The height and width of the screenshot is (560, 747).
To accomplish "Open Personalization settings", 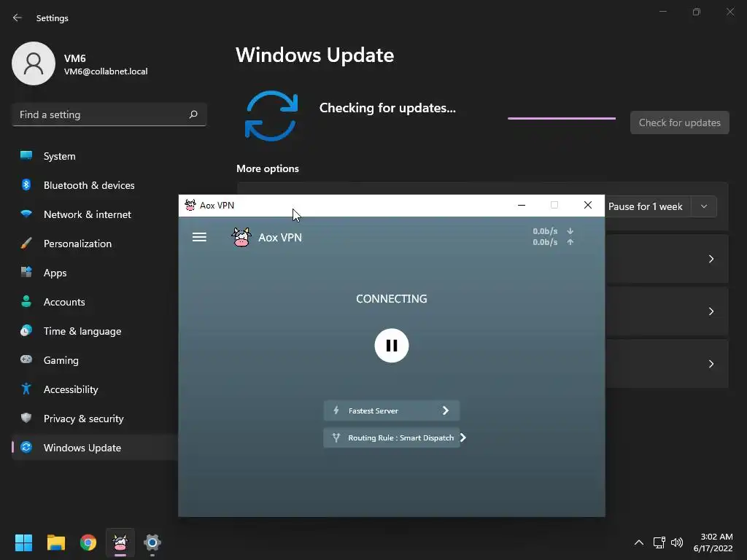I will tap(96, 244).
